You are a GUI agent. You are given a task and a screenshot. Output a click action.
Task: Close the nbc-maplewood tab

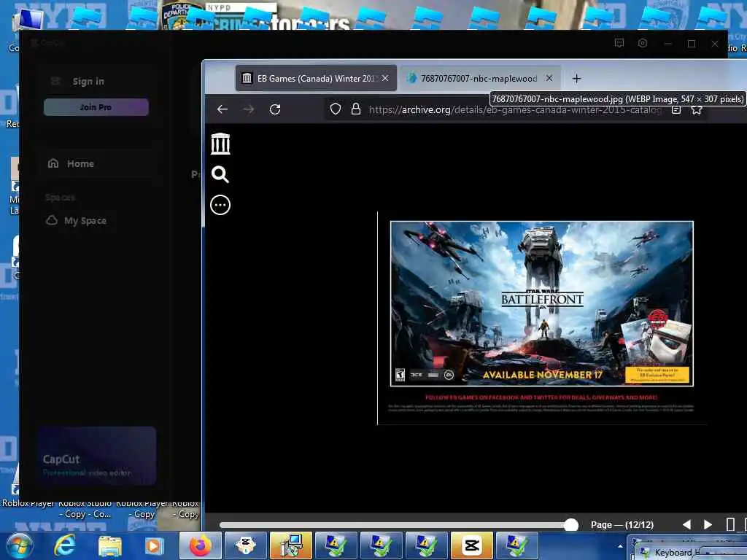pyautogui.click(x=549, y=78)
